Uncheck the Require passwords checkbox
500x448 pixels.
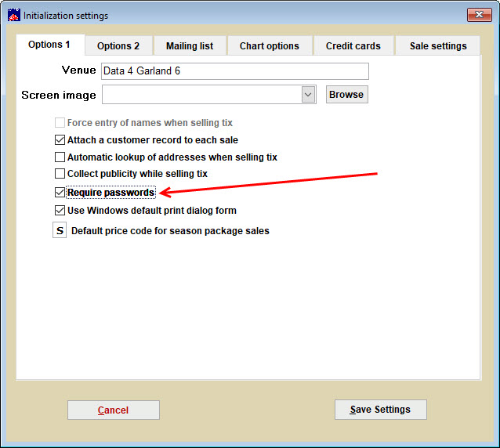60,193
